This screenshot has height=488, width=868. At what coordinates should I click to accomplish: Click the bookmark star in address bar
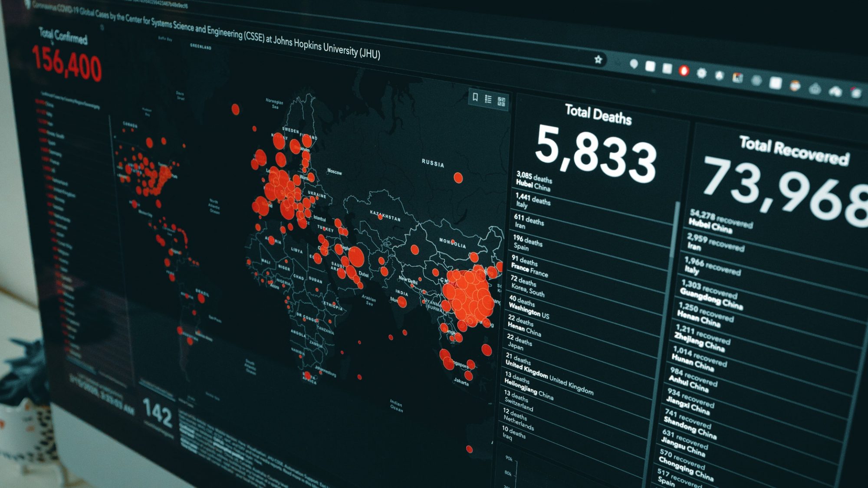[x=598, y=59]
